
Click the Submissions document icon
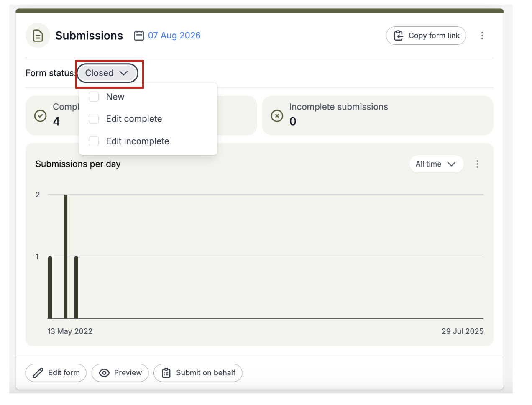point(38,36)
